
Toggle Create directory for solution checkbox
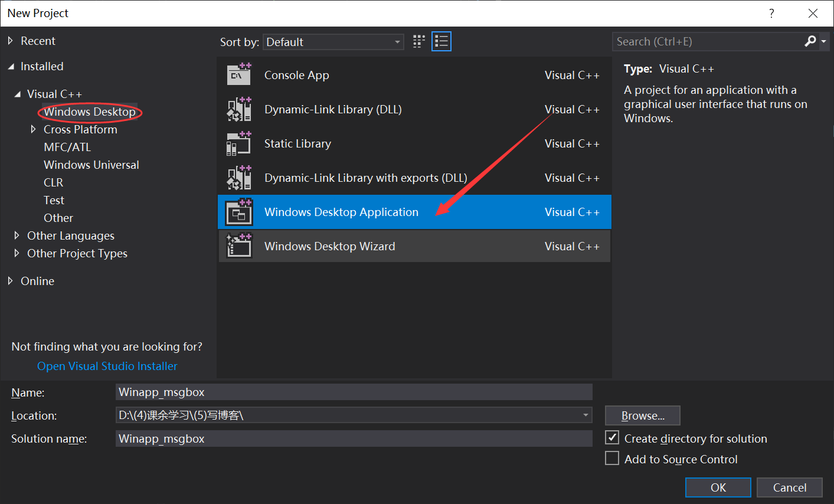tap(612, 438)
